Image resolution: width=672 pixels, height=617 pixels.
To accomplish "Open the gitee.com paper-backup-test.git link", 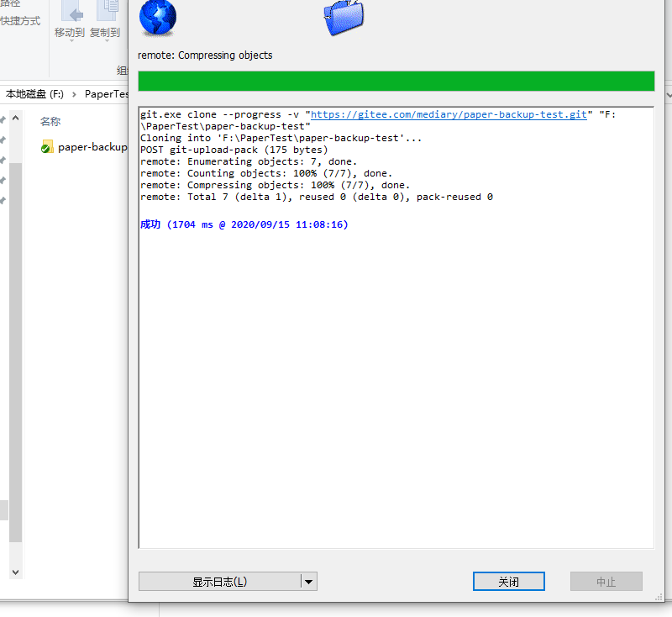I will coord(449,114).
